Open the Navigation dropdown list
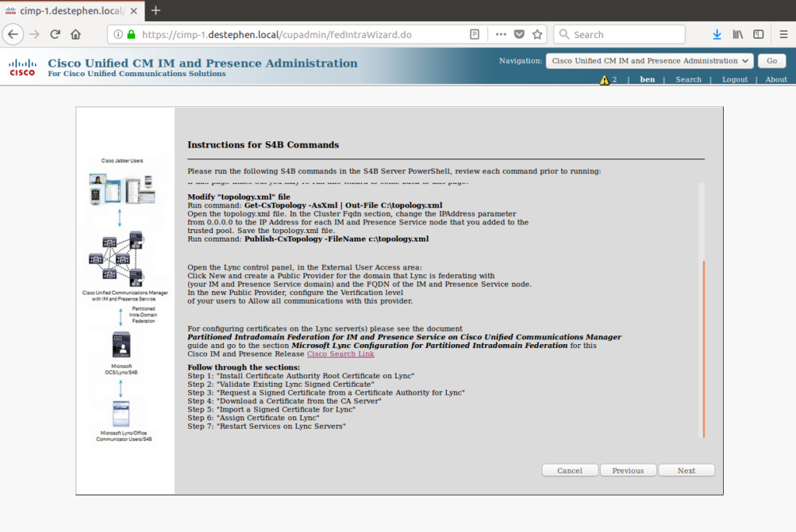 [650, 61]
